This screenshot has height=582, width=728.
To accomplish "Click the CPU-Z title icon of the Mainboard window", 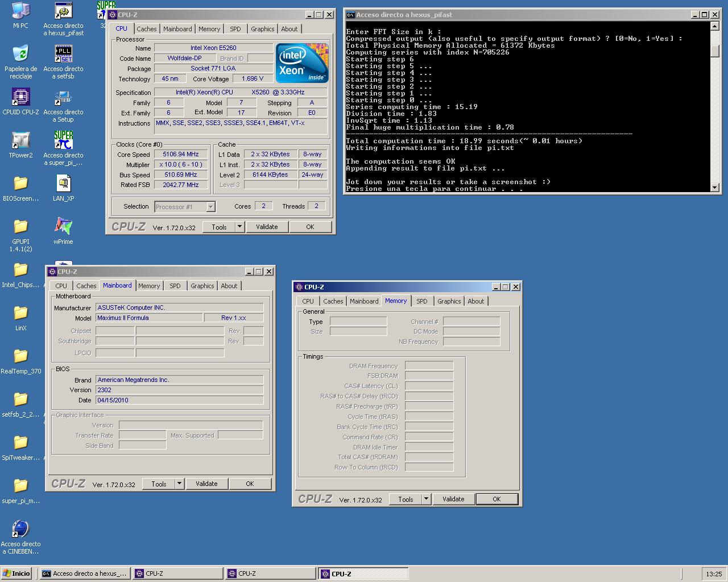I will click(52, 272).
